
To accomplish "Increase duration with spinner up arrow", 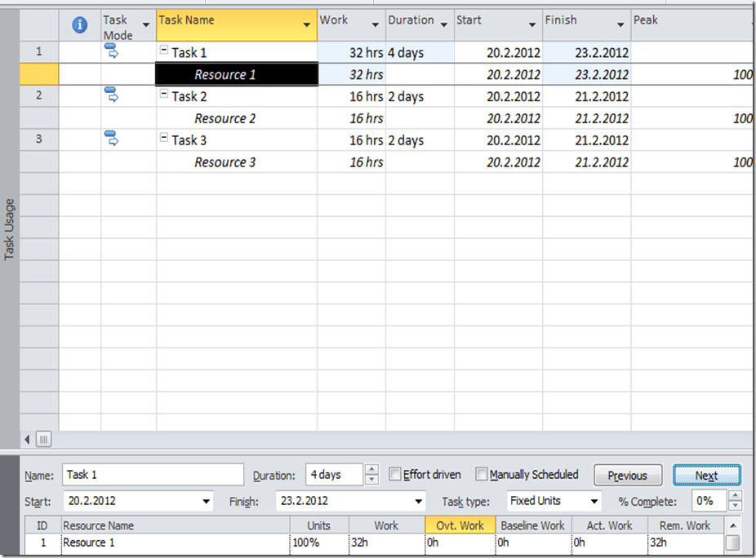I will pyautogui.click(x=371, y=470).
